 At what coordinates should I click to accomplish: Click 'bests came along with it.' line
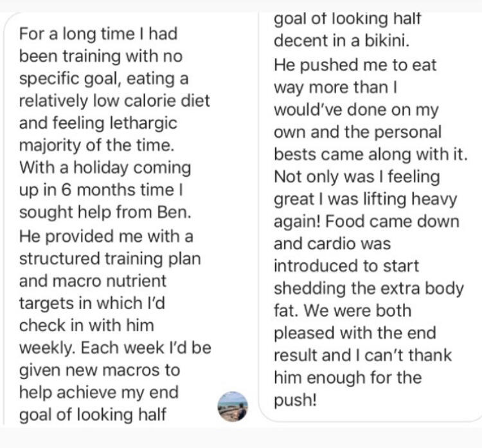click(371, 154)
